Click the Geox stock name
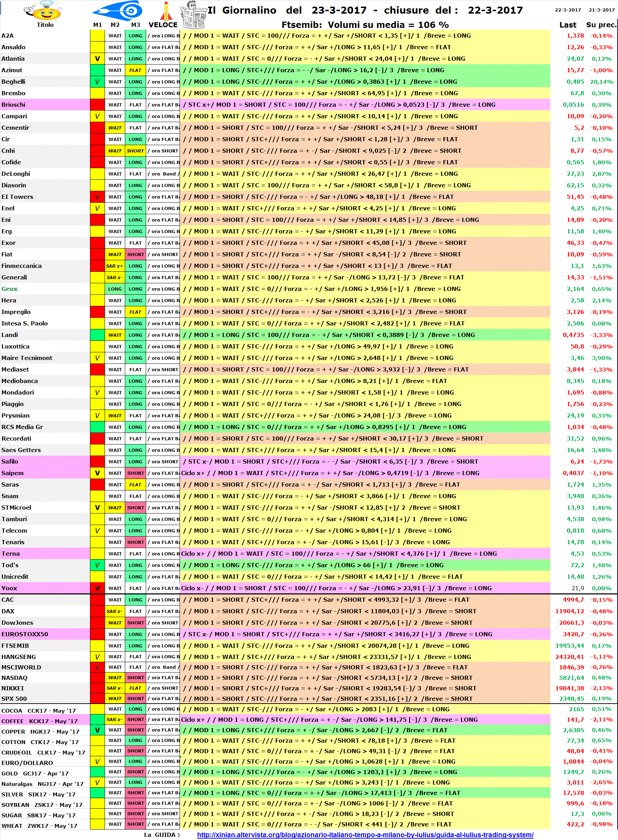The height and width of the screenshot is (840, 618). pyautogui.click(x=9, y=289)
